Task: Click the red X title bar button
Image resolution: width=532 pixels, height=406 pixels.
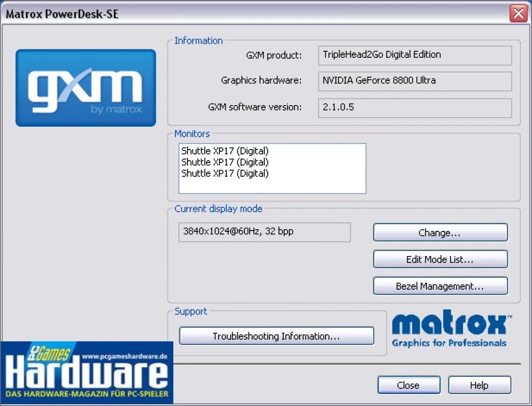Action: tap(519, 14)
